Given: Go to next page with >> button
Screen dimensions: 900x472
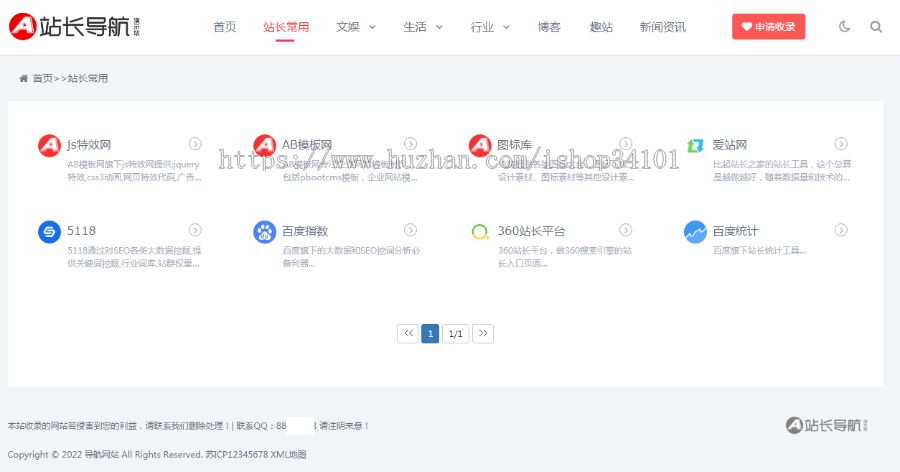Looking at the screenshot, I should [x=483, y=334].
